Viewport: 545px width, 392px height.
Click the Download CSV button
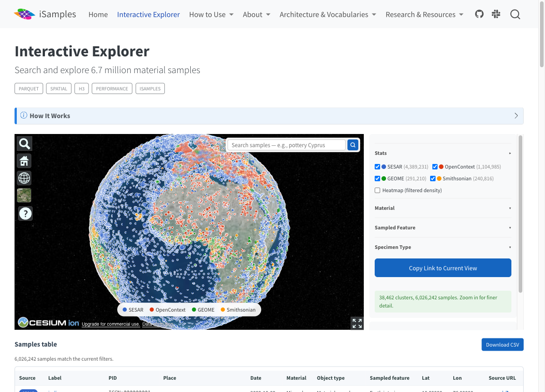(x=502, y=345)
